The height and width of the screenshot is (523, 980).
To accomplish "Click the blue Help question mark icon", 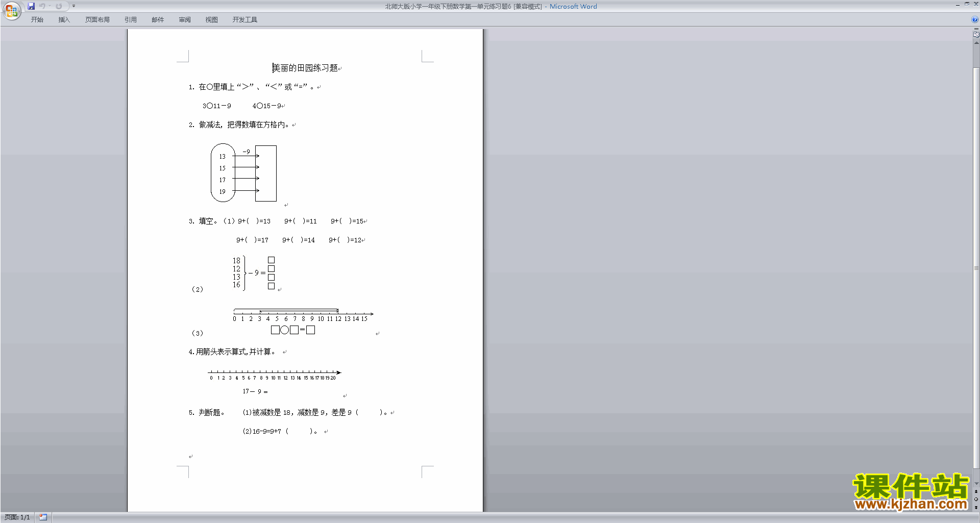I will [975, 20].
